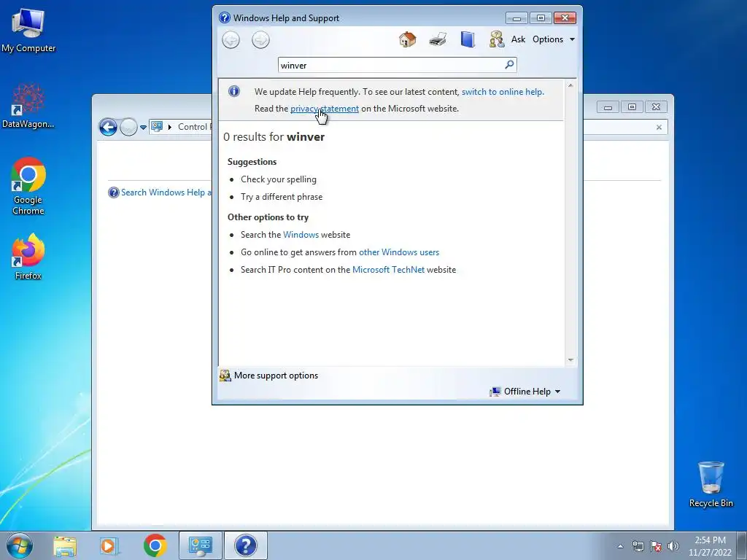Image resolution: width=747 pixels, height=560 pixels.
Task: Follow the other Windows users link
Action: click(x=399, y=252)
